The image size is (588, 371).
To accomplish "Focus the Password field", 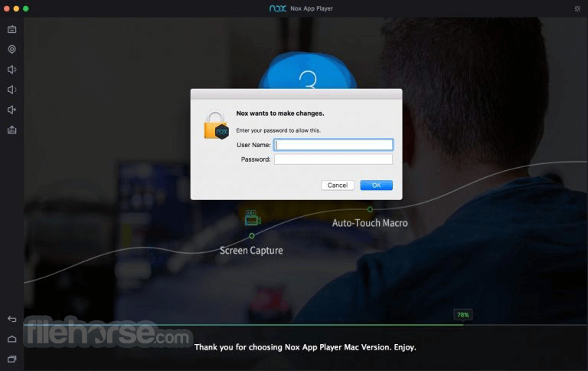I will coord(333,159).
